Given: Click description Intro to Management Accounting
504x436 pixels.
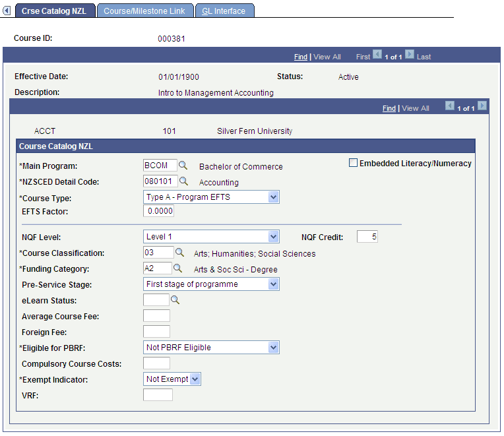Looking at the screenshot, I should tap(216, 93).
